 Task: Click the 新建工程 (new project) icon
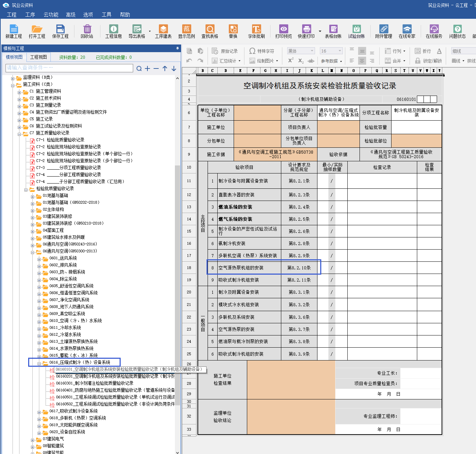click(14, 31)
